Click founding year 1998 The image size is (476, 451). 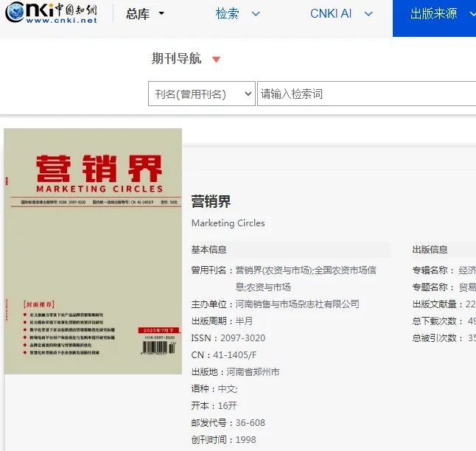click(x=246, y=440)
